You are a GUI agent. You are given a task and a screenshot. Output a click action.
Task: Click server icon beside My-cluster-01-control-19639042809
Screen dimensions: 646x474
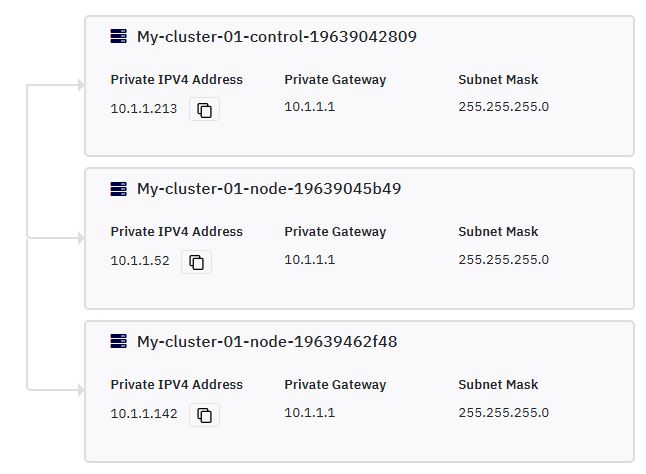click(x=119, y=36)
